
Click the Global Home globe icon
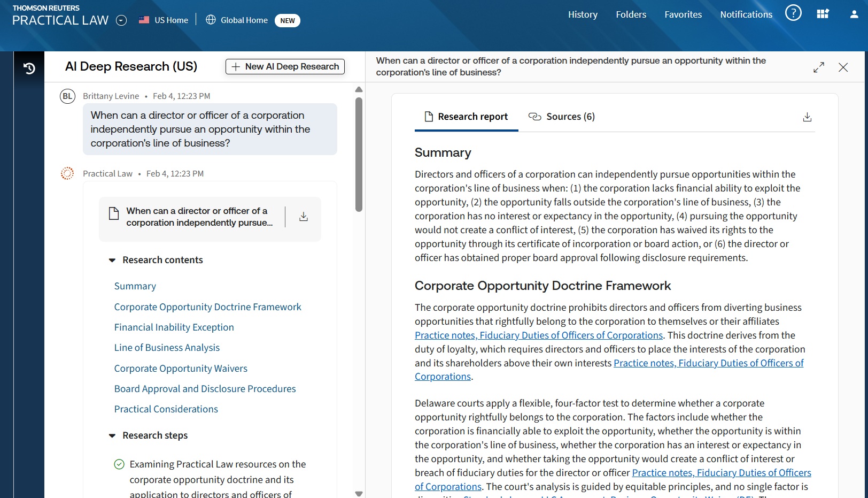tap(211, 20)
